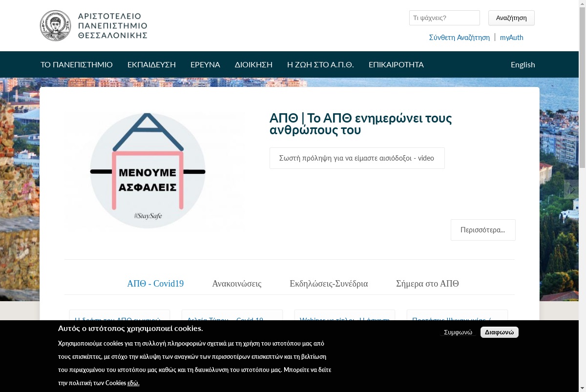
Task: Open the cookie policy 'εδώ' link
Action: click(x=133, y=383)
